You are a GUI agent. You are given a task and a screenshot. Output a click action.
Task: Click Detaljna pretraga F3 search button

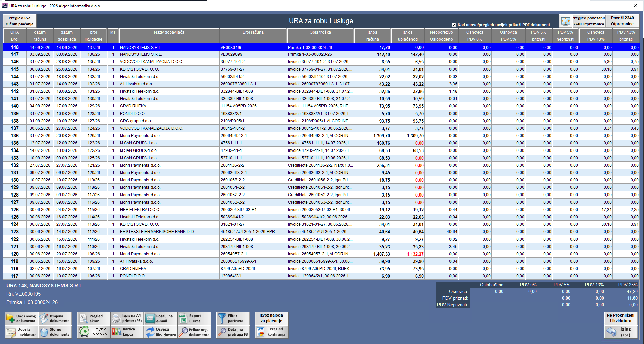tap(233, 332)
